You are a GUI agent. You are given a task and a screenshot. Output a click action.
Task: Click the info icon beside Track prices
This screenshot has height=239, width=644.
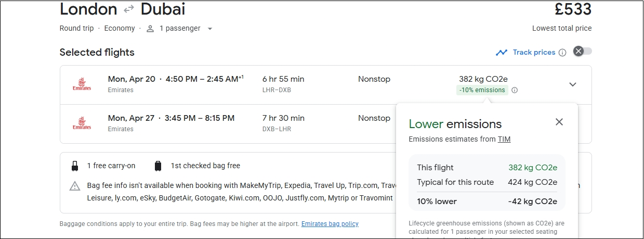(x=562, y=53)
